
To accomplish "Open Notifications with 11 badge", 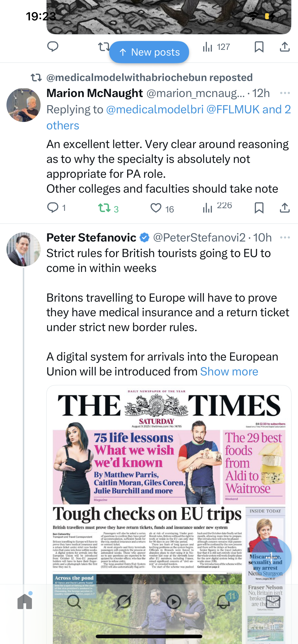I will tap(223, 602).
